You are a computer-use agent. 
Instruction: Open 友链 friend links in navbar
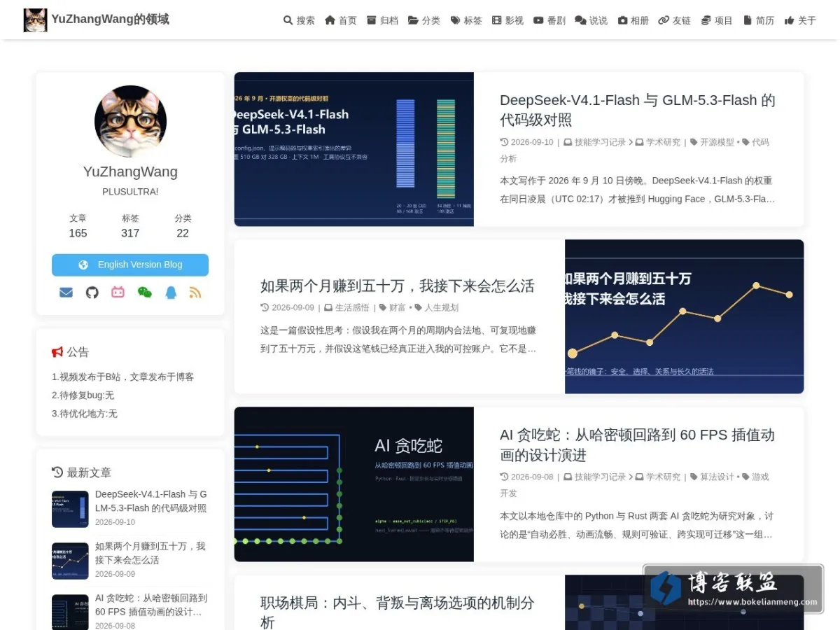point(675,20)
